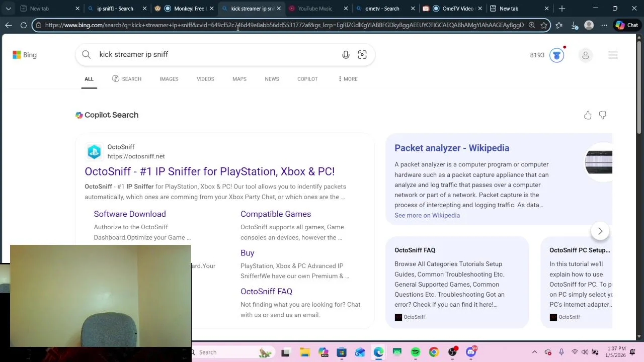Viewport: 644px width, 362px height.
Task: Open OctoSniff FAQ sublink
Action: (x=266, y=292)
